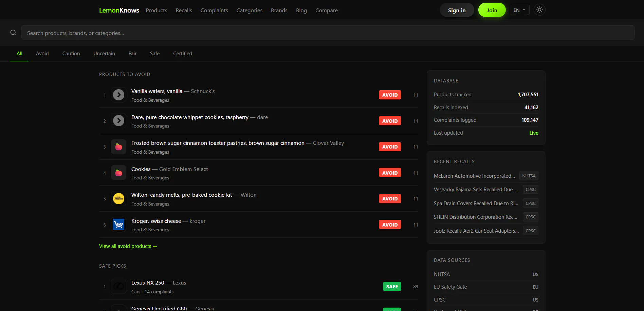Open the McLaren Automotive recall entry
Viewport: 644px width, 311px height.
(x=474, y=176)
